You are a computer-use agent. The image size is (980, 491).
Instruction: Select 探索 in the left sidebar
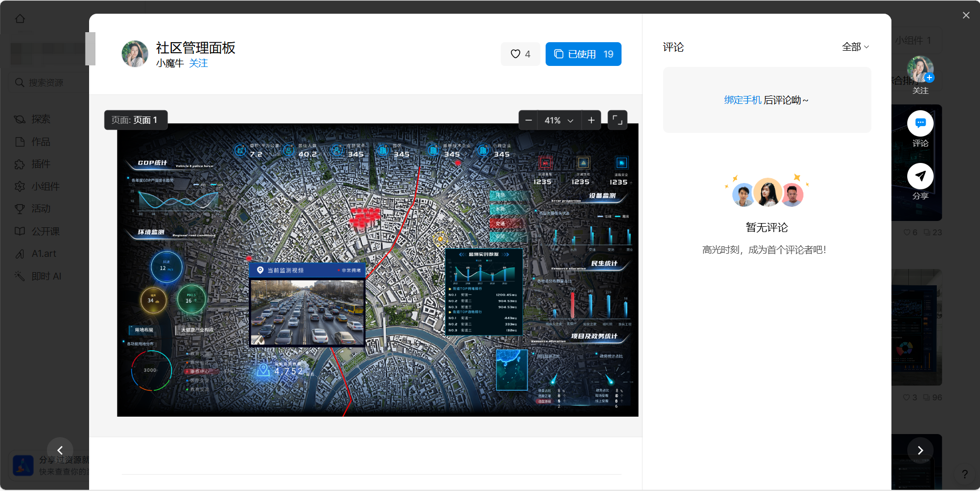41,119
